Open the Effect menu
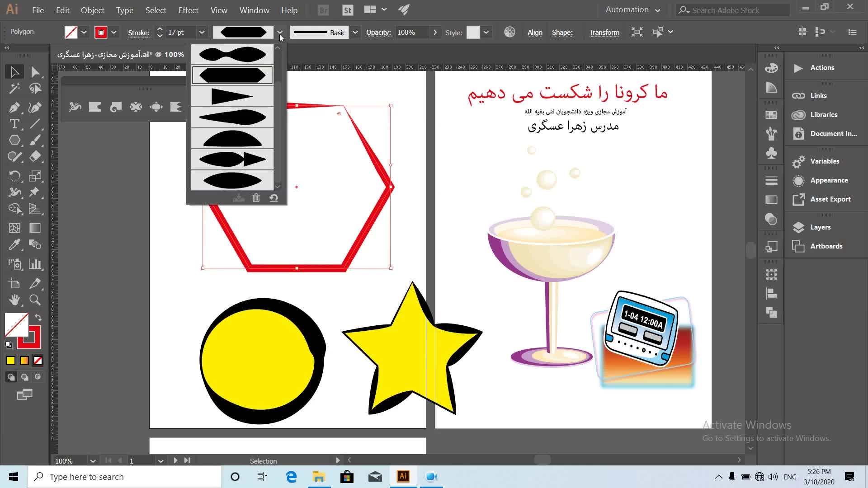The height and width of the screenshot is (488, 868). [188, 10]
